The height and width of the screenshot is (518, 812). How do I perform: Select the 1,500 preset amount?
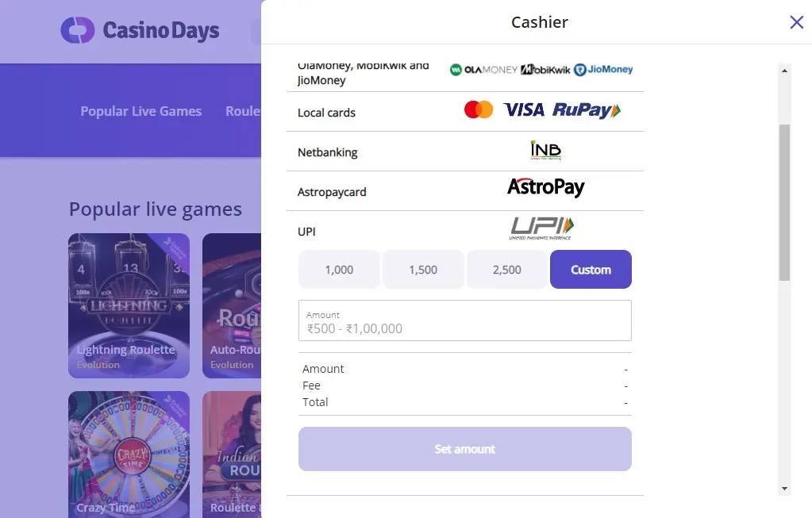click(423, 270)
